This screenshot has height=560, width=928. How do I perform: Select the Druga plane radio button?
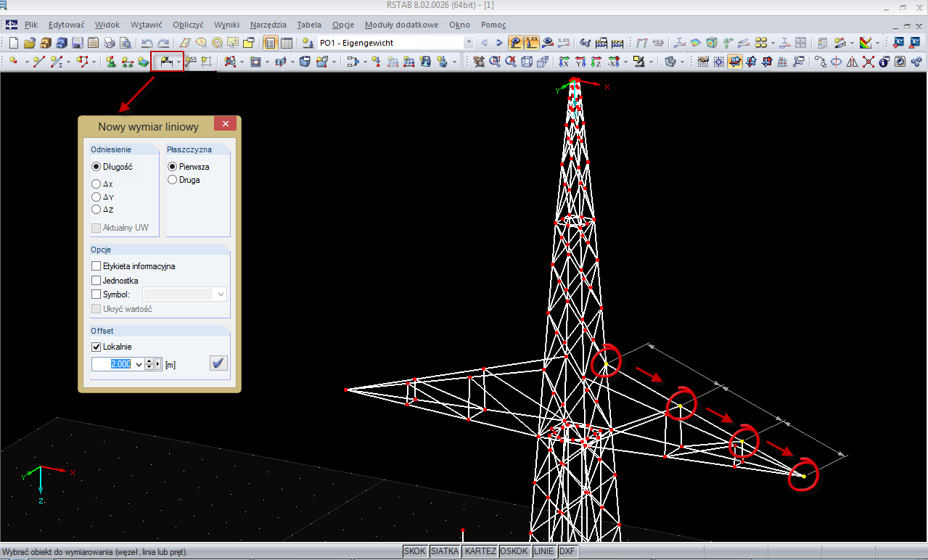173,180
